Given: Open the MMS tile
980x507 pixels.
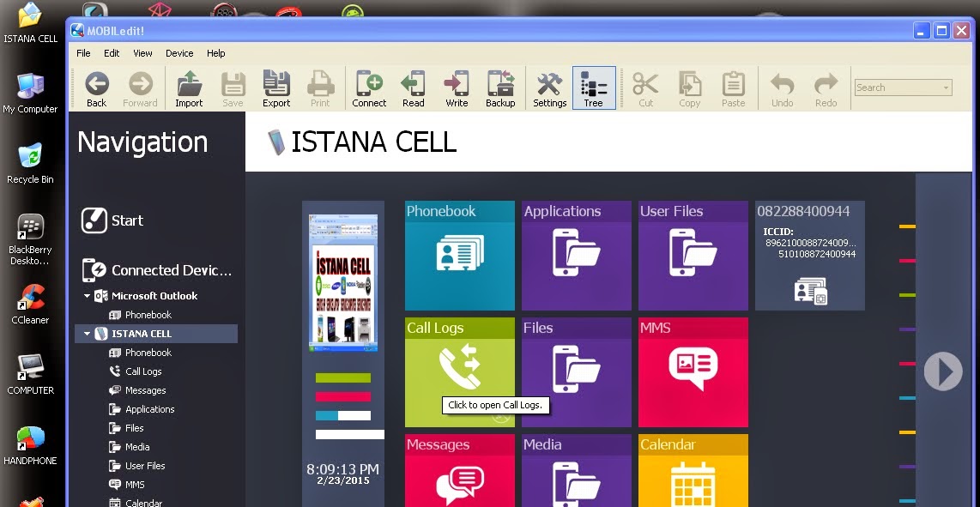Looking at the screenshot, I should [x=693, y=372].
